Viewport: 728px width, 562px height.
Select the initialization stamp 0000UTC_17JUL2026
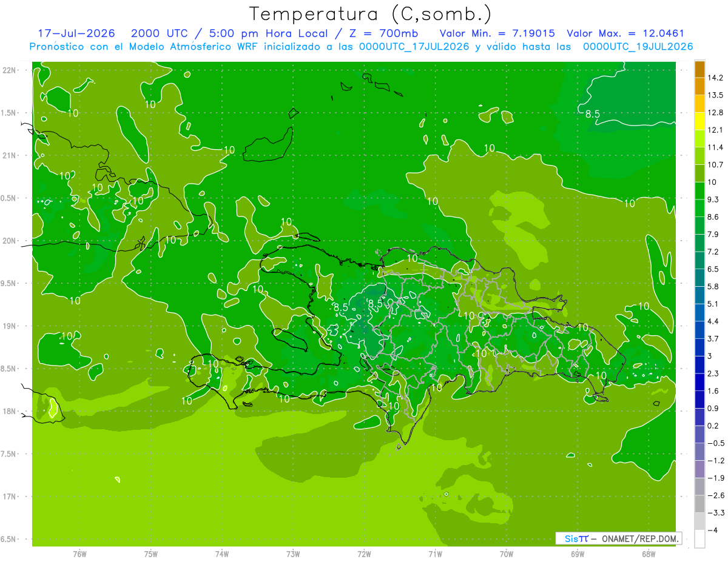click(414, 47)
